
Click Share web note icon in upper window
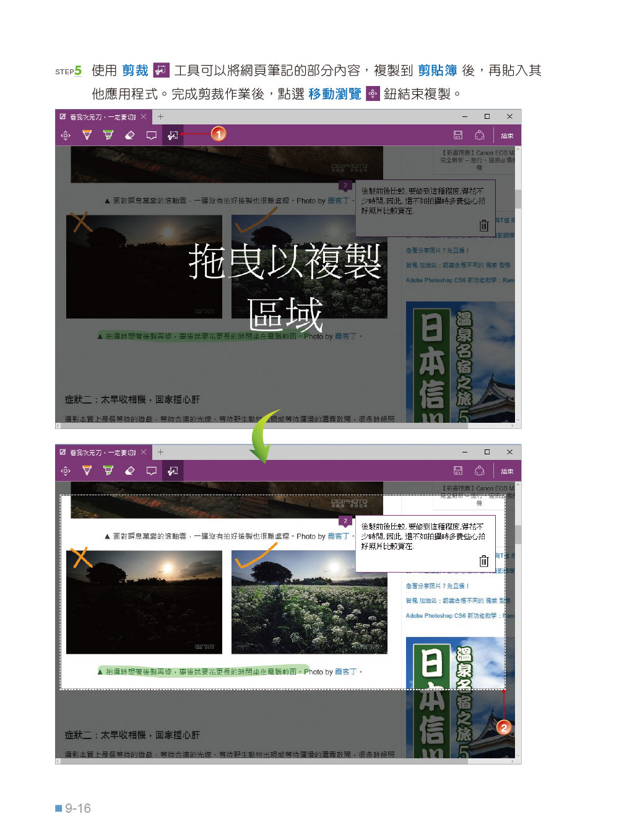(x=479, y=135)
